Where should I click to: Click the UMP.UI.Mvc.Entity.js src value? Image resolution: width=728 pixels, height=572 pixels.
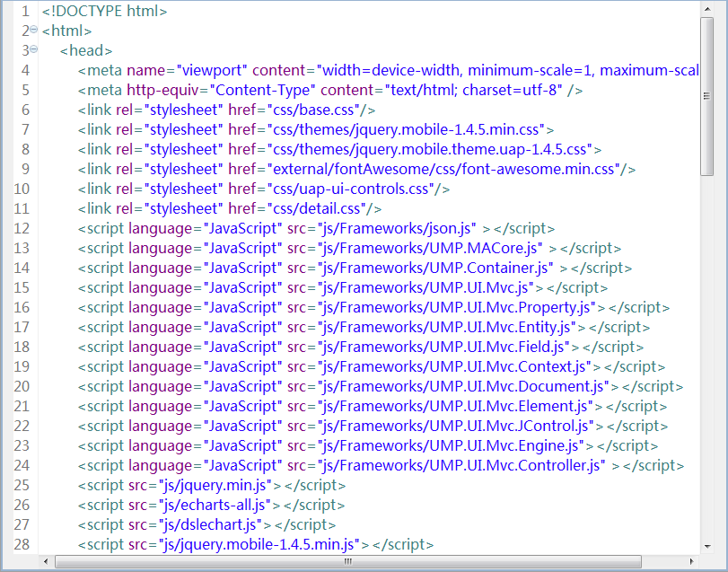(x=447, y=326)
